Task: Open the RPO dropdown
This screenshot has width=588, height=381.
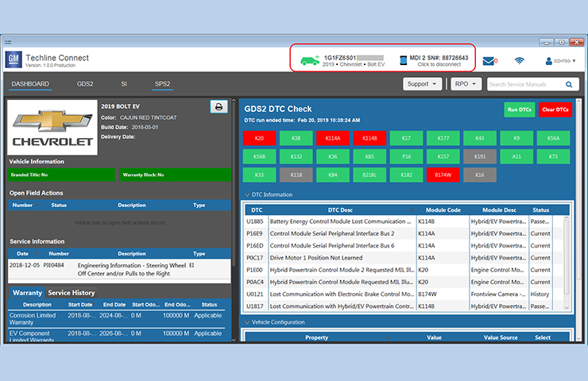Action: 465,84
